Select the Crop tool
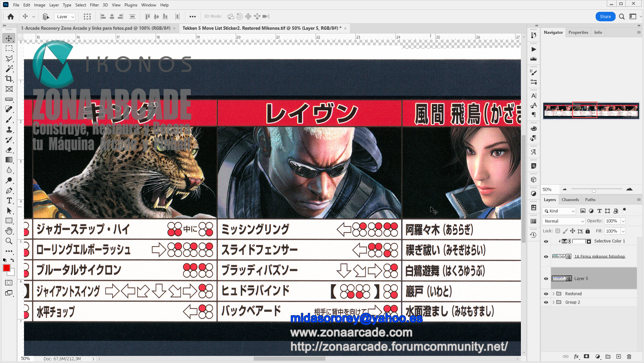This screenshot has width=644, height=363. pyautogui.click(x=9, y=79)
